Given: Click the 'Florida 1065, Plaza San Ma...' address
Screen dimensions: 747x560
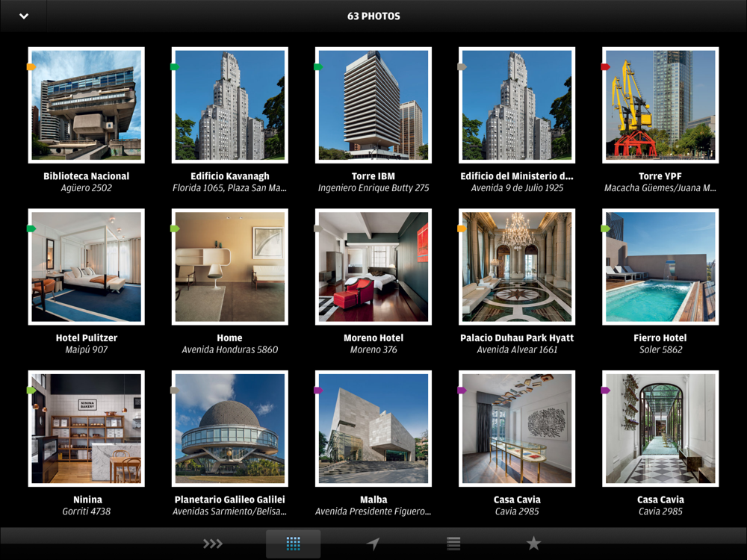Looking at the screenshot, I should [x=229, y=188].
